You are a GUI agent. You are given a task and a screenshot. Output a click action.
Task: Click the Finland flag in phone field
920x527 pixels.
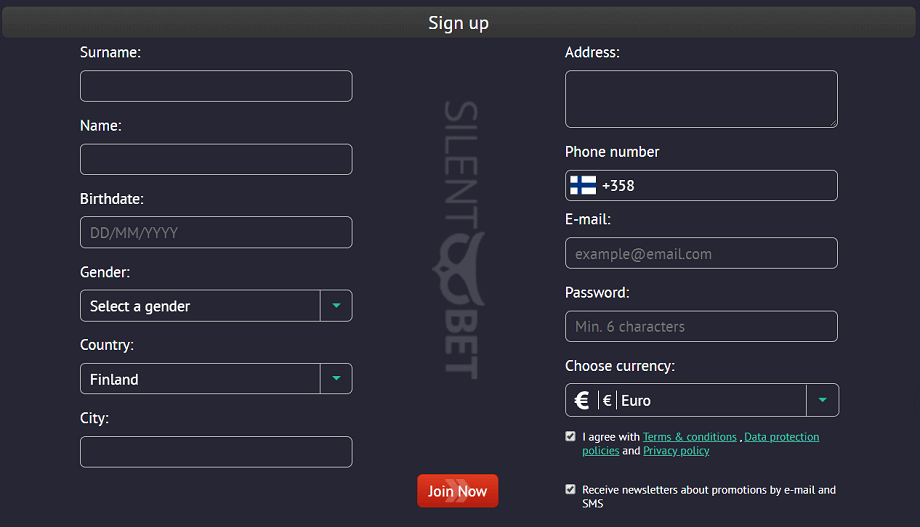(x=583, y=185)
